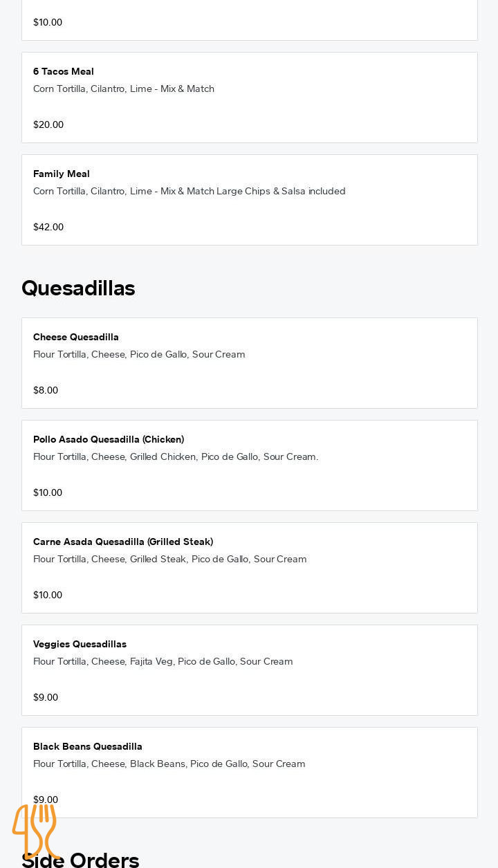Open the 6 Tacos Meal item

[x=64, y=71]
